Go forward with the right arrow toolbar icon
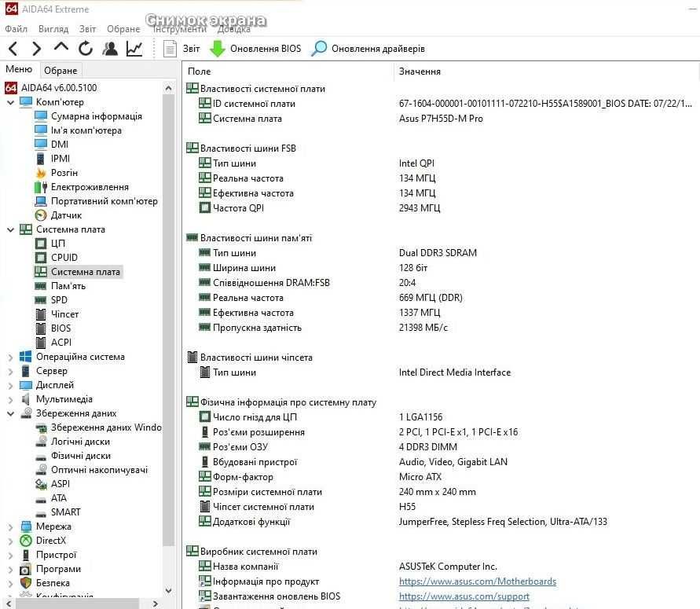Image resolution: width=700 pixels, height=609 pixels. (37, 49)
